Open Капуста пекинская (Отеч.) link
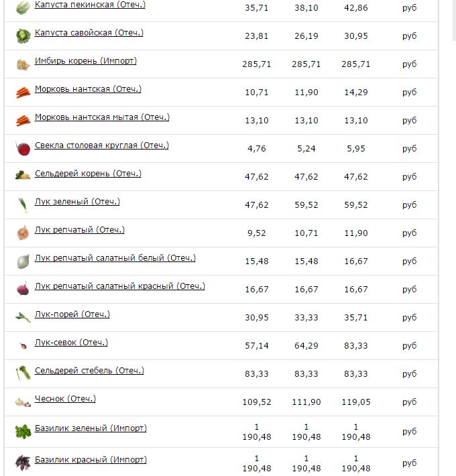 click(90, 5)
